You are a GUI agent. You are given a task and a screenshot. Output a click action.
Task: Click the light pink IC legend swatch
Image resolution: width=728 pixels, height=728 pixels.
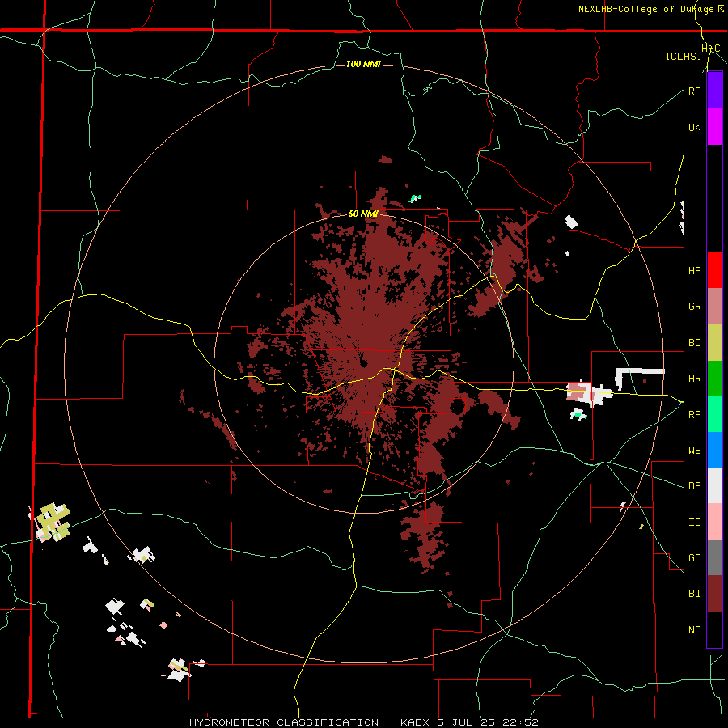[x=714, y=522]
